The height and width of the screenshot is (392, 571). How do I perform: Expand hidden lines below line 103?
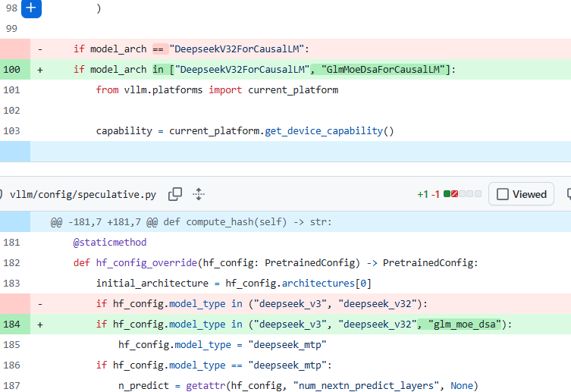(x=15, y=152)
